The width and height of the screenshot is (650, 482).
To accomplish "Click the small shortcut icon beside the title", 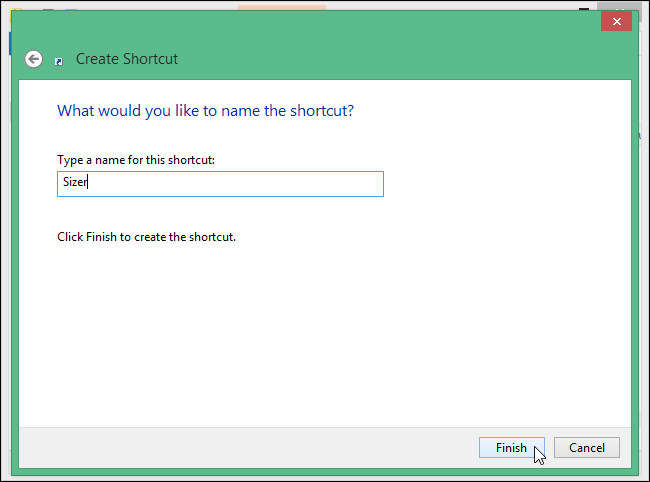I will (x=60, y=60).
